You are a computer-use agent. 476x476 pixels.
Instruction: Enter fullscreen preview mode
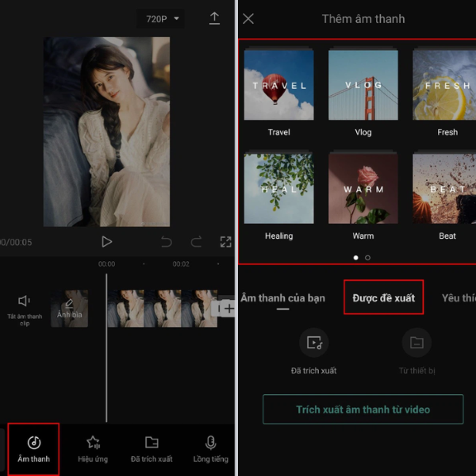[225, 242]
